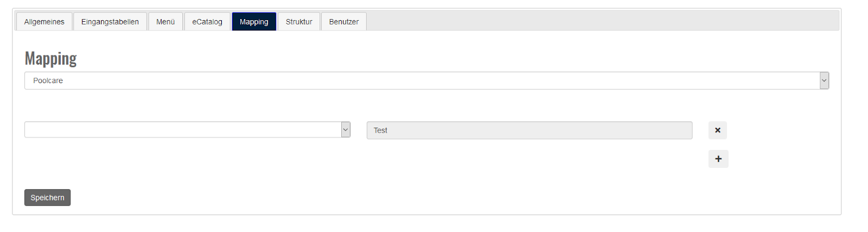The width and height of the screenshot is (868, 232).
Task: Expand the empty mapping source dropdown
Action: [182, 130]
